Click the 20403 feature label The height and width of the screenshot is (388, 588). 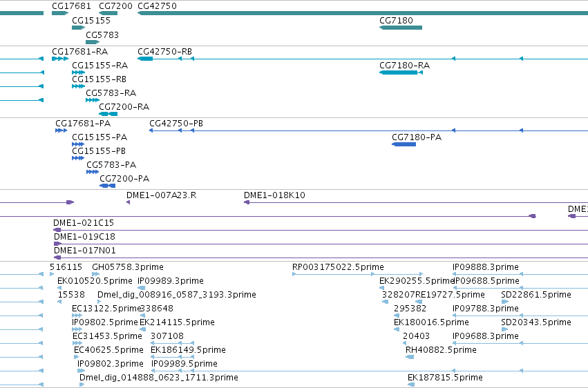pyautogui.click(x=416, y=336)
